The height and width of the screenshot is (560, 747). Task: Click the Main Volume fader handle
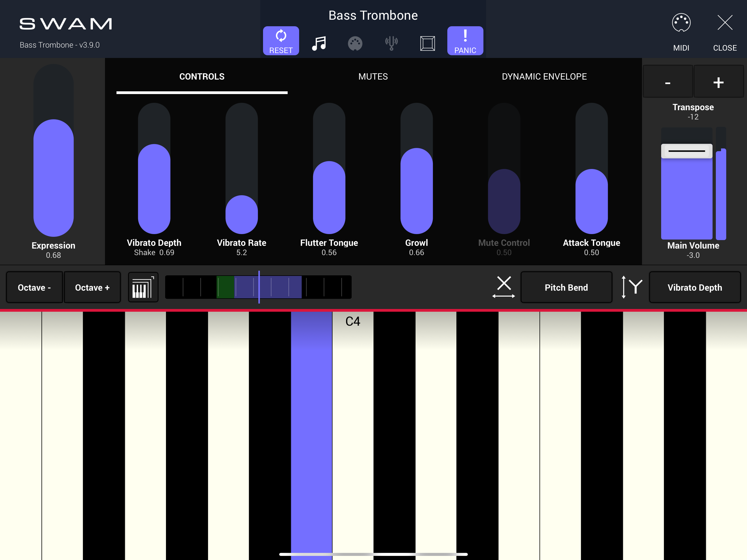(x=687, y=151)
